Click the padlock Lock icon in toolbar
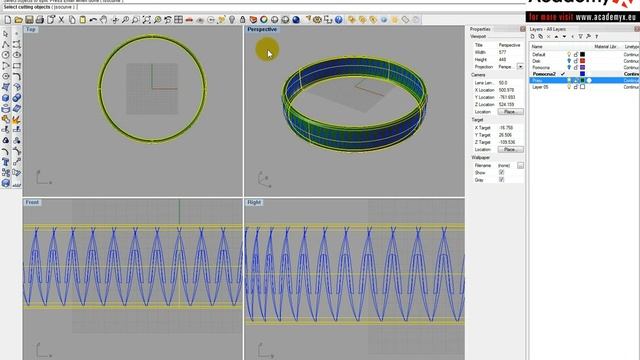Image resolution: width=640 pixels, height=360 pixels. [242, 20]
